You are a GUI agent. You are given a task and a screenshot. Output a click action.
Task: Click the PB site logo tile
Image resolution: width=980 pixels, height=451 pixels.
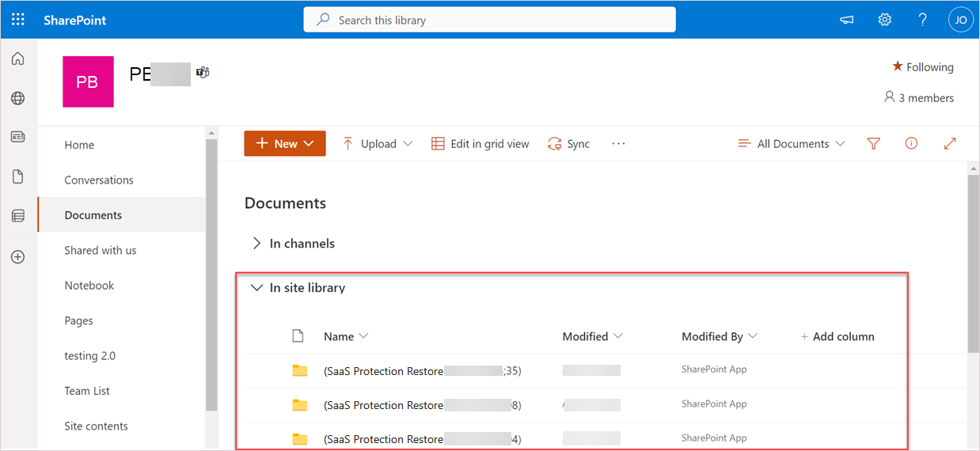point(88,81)
